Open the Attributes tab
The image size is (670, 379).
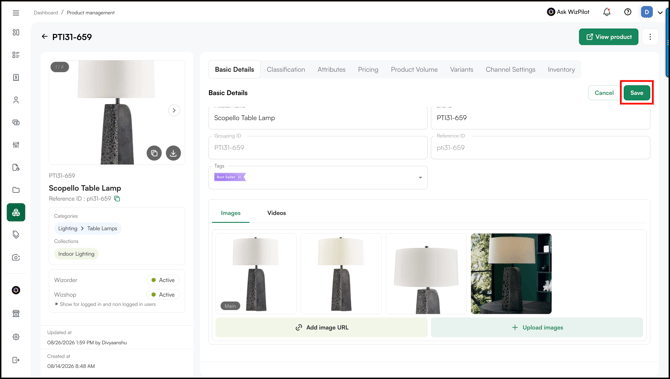(331, 69)
